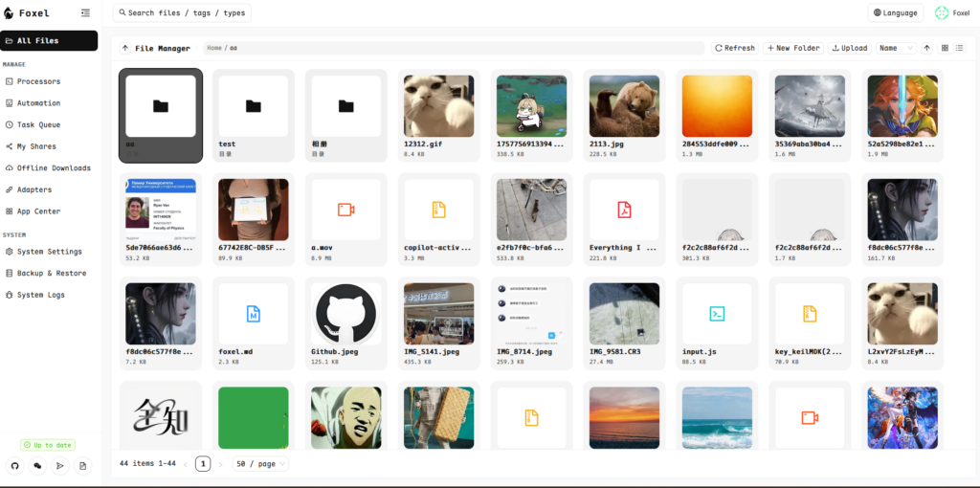Screen dimensions: 980x488
Task: Collapse the sidebar with the menu icon
Action: pos(86,13)
